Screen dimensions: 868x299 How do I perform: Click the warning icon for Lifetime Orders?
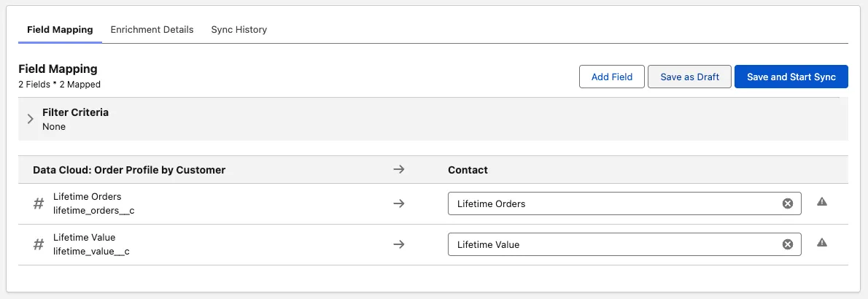point(822,202)
